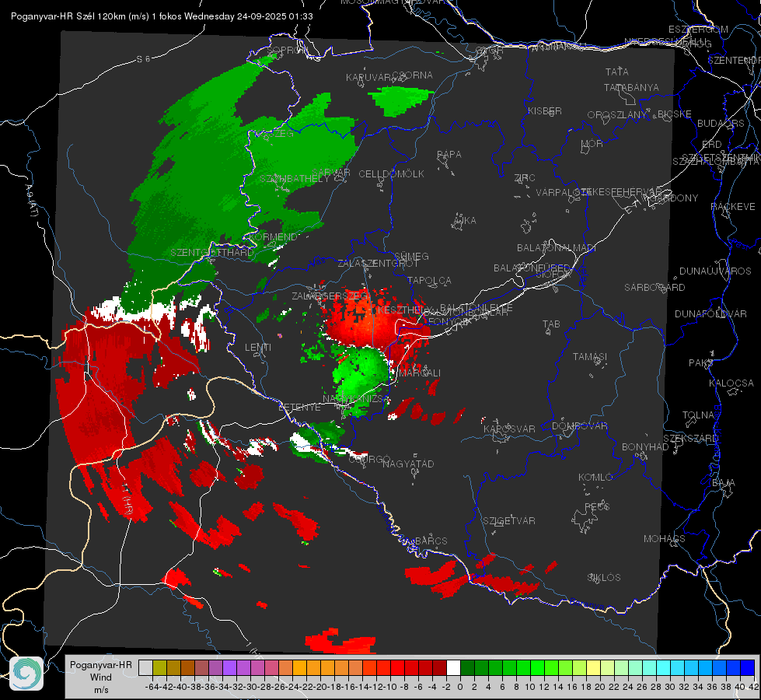Click the BONYHAD town label
This screenshot has width=761, height=700.
click(x=645, y=447)
